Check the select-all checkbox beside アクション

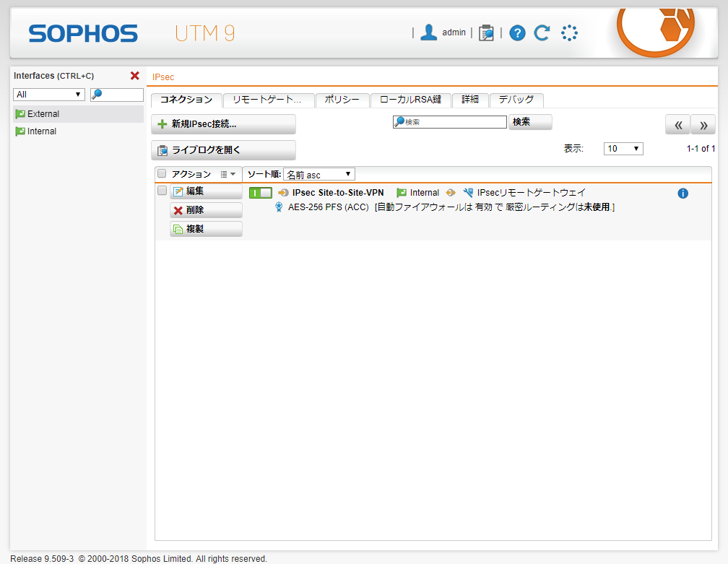[162, 173]
